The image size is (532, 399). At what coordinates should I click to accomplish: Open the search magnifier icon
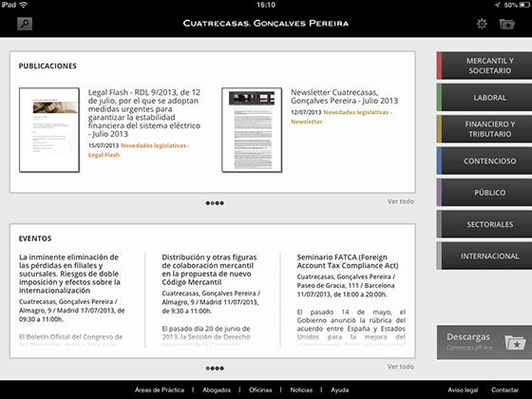click(x=25, y=24)
